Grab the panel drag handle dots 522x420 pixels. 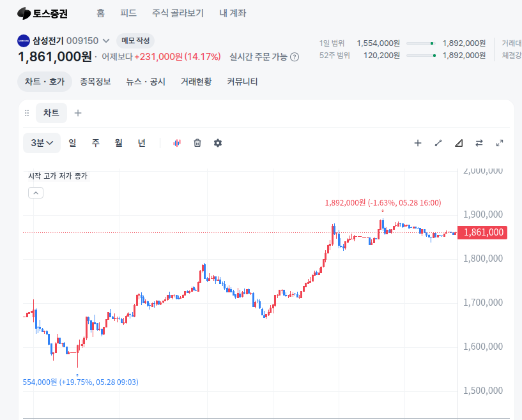(x=27, y=113)
